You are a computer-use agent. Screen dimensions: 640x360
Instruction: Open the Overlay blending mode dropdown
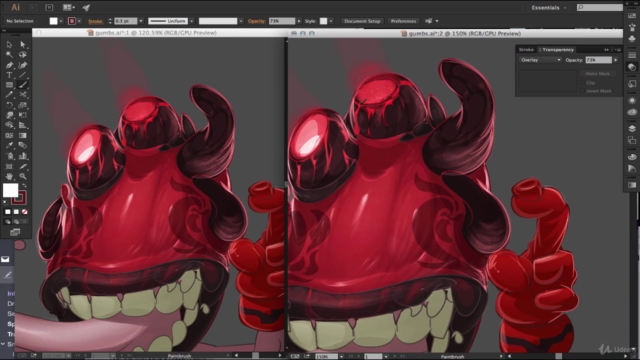(x=540, y=60)
